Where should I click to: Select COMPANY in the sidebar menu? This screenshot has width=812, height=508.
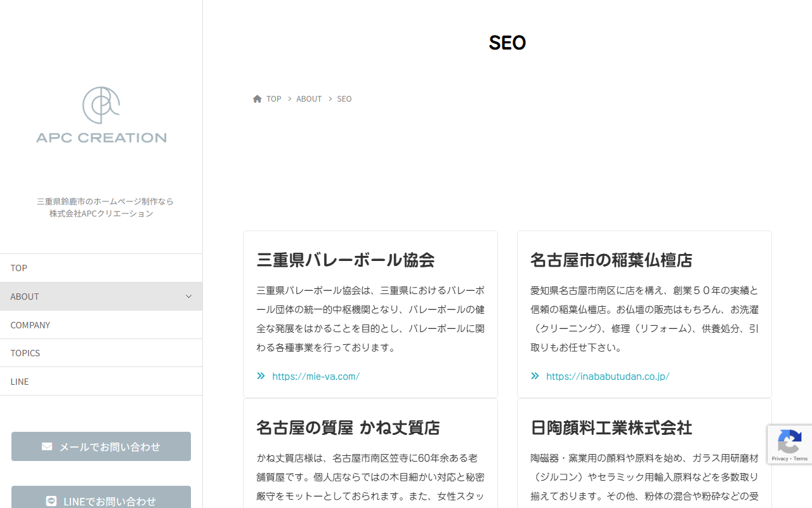pyautogui.click(x=30, y=325)
